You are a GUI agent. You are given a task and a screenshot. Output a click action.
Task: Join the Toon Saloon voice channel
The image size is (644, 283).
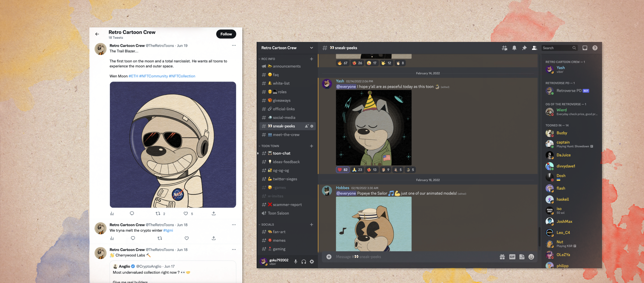(x=287, y=213)
